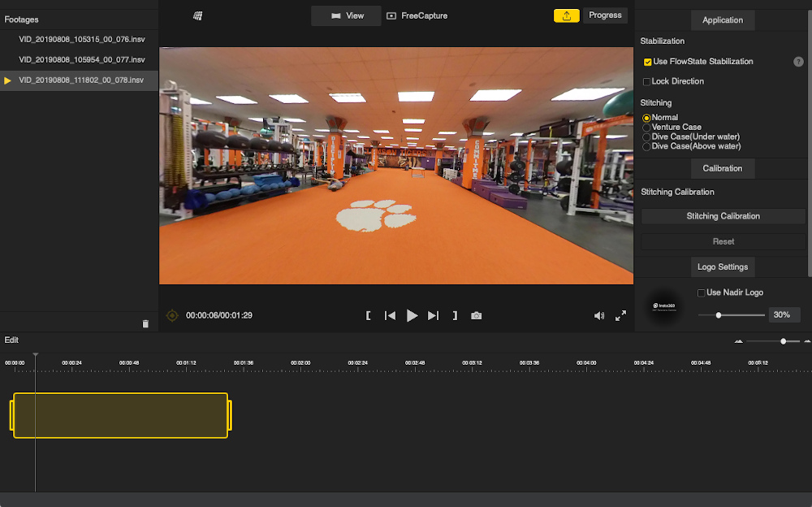Open the Progress panel
812x507 pixels.
(605, 15)
